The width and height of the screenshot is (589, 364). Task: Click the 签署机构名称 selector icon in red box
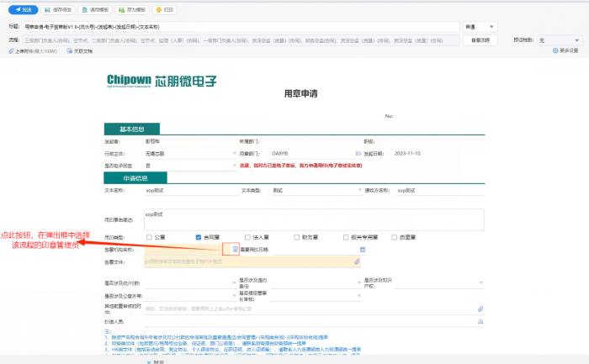click(235, 250)
